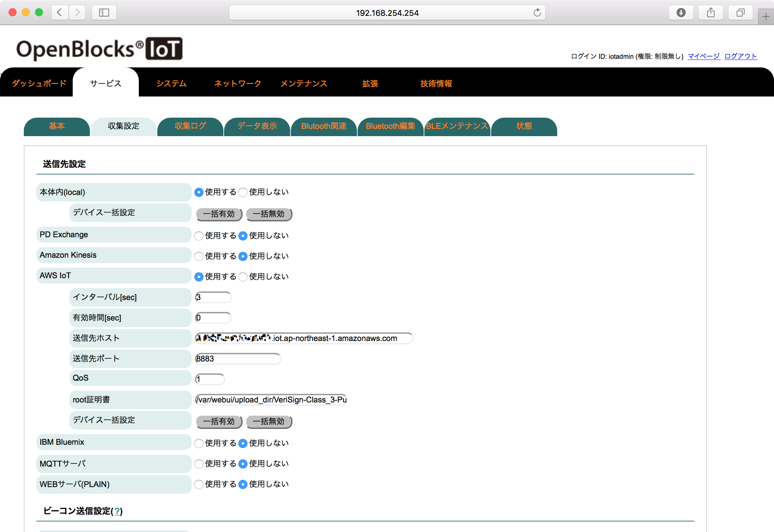The image size is (774, 532).
Task: Click the 送信先ポート input field
Action: point(238,359)
